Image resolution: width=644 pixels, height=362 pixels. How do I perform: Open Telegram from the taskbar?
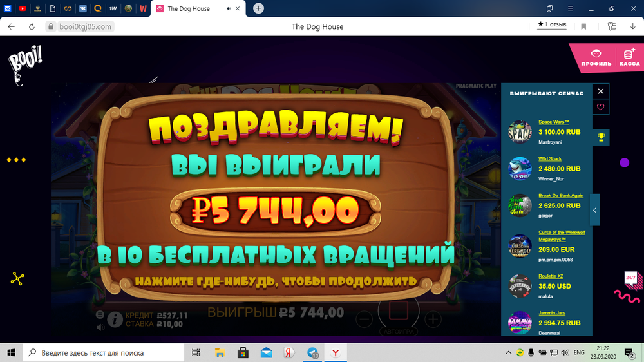(313, 352)
